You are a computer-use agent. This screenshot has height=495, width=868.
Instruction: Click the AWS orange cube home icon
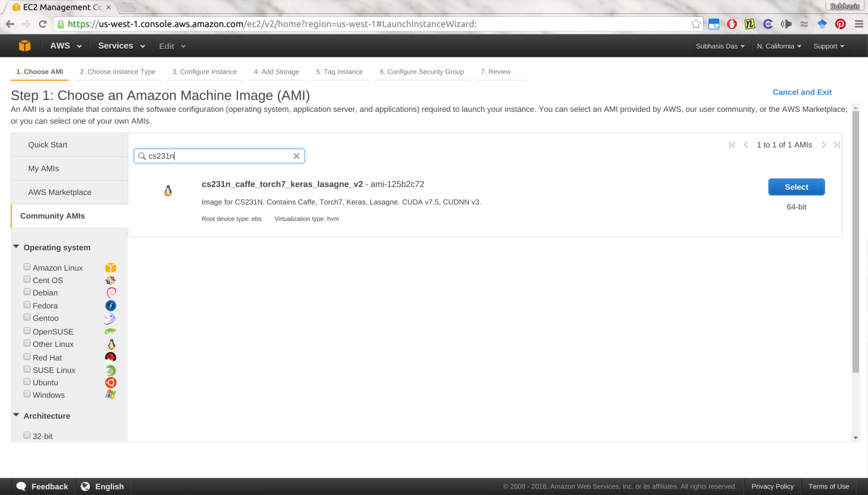(24, 46)
